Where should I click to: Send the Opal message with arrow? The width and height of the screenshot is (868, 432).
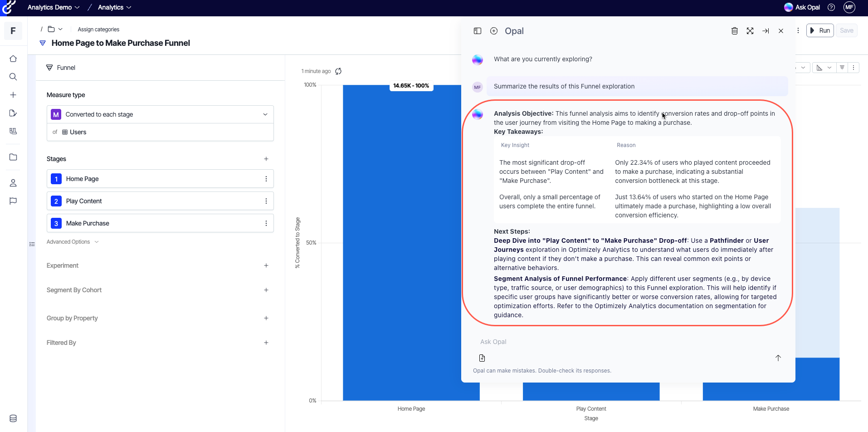click(x=778, y=358)
